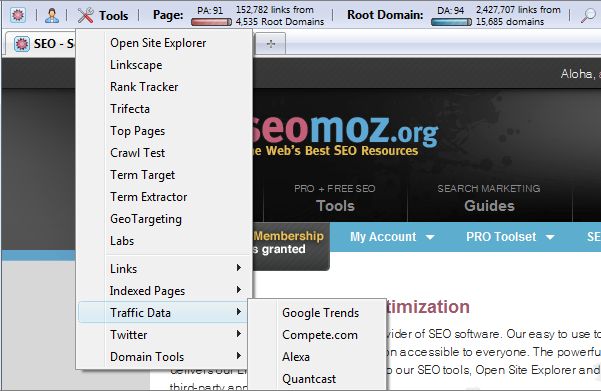Click '4,535 Root Domains' text
Image resolution: width=601 pixels, height=391 pixels.
click(280, 22)
